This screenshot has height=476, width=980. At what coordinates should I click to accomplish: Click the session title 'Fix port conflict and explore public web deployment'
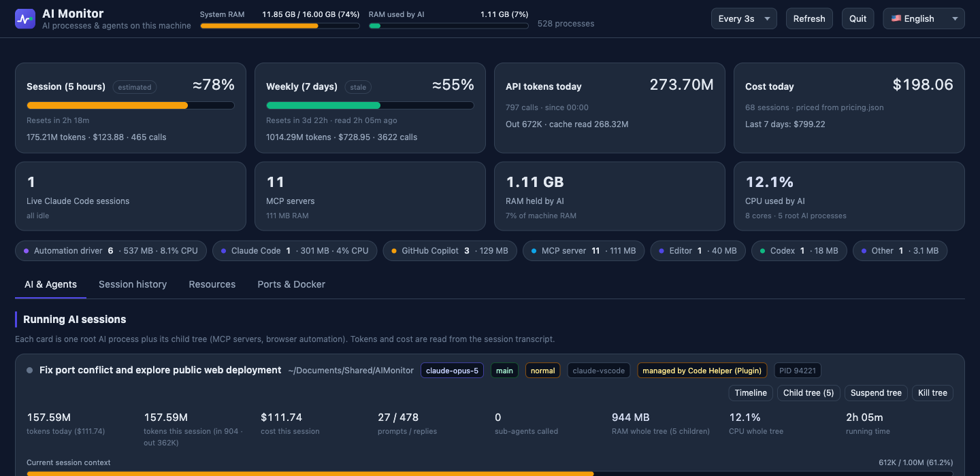(x=161, y=370)
